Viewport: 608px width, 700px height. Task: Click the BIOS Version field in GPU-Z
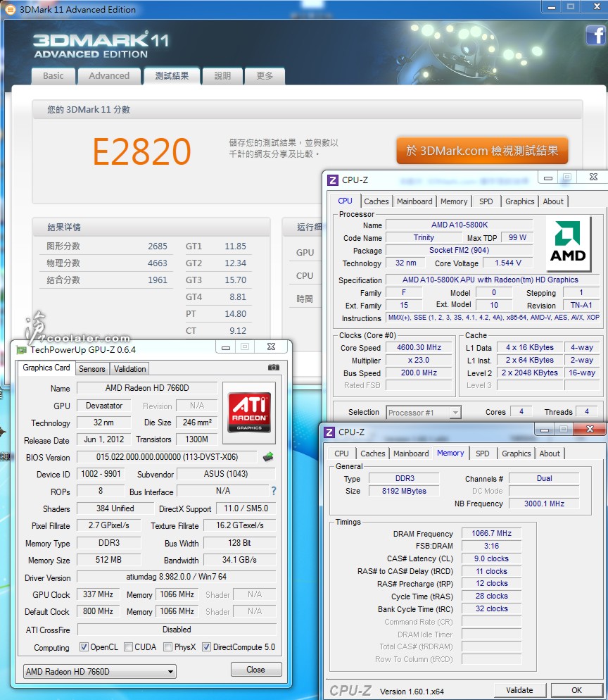[167, 457]
